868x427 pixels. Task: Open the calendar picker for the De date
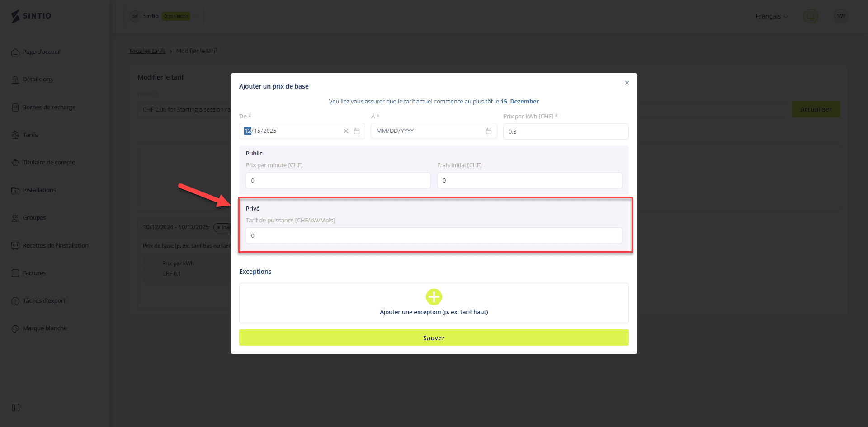357,131
